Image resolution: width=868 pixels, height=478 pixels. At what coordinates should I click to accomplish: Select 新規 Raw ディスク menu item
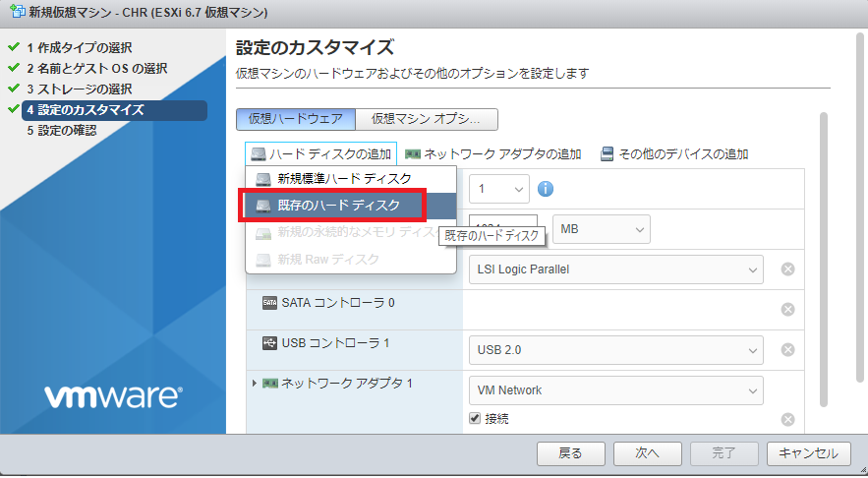click(x=351, y=260)
